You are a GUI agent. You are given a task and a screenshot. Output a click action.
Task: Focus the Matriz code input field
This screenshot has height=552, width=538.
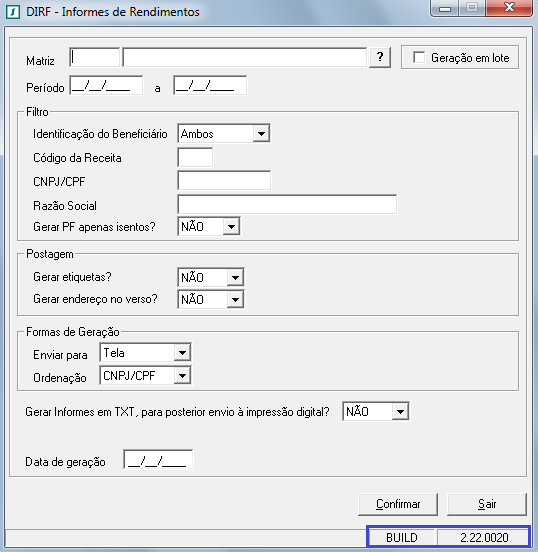[94, 57]
